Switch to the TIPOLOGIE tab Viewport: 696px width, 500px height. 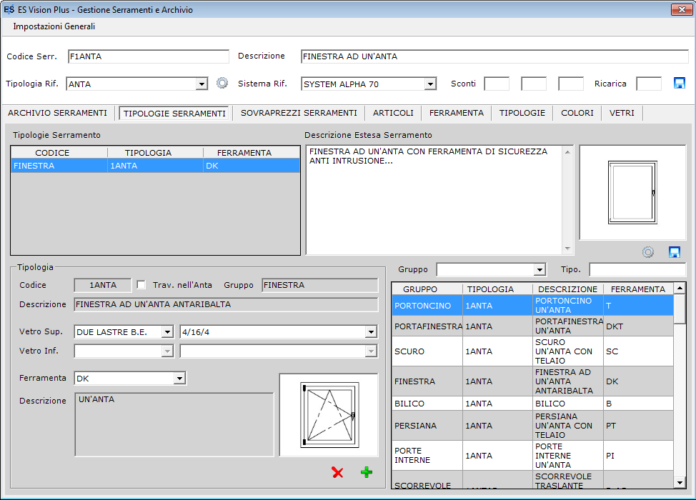pos(522,113)
